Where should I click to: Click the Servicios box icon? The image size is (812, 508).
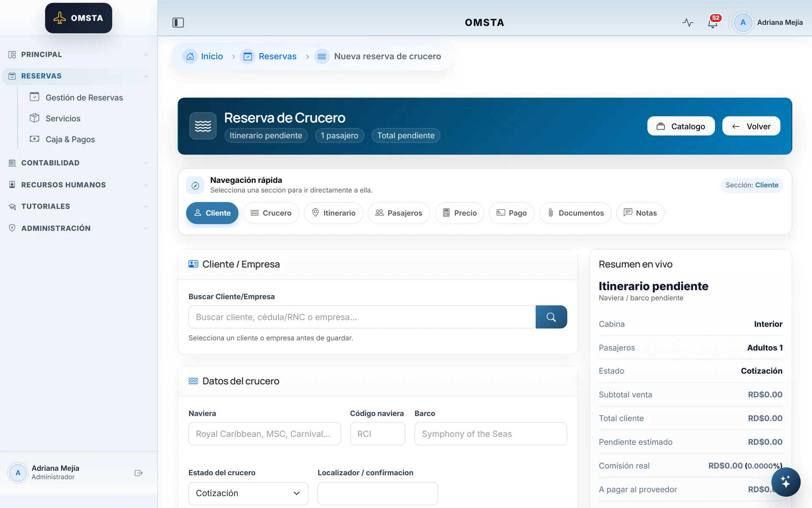35,118
